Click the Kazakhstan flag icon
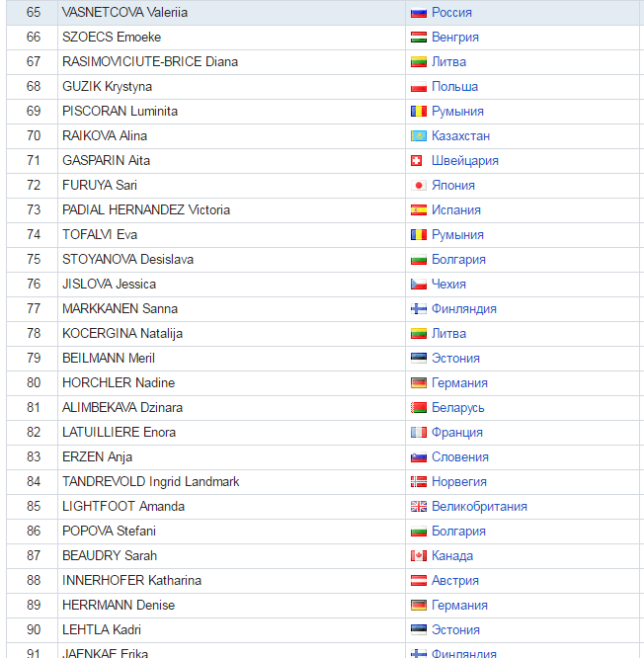Screen dimensions: 644x658 tap(418, 136)
